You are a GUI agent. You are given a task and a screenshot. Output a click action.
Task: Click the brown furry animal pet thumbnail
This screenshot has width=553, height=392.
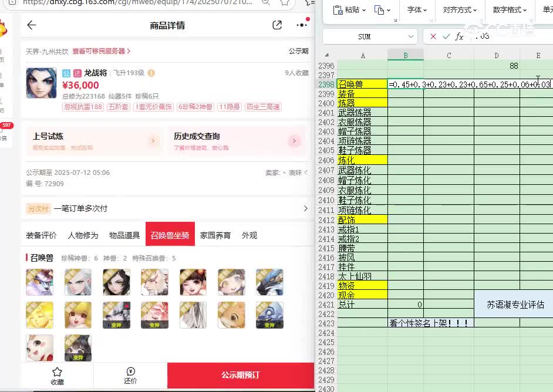tap(231, 315)
